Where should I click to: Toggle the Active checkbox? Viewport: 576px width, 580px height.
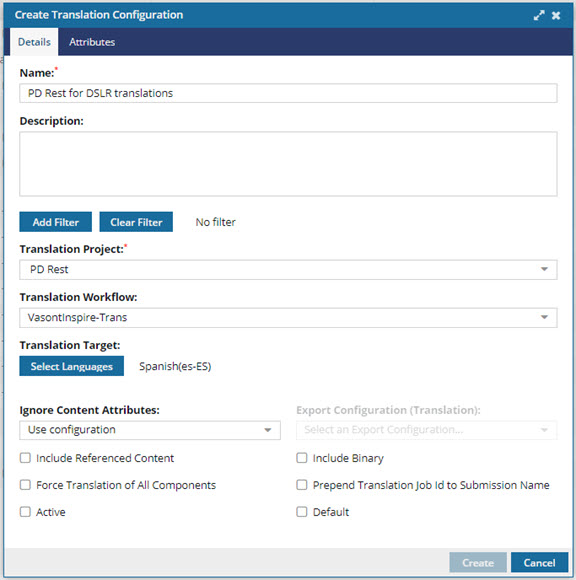coord(25,512)
